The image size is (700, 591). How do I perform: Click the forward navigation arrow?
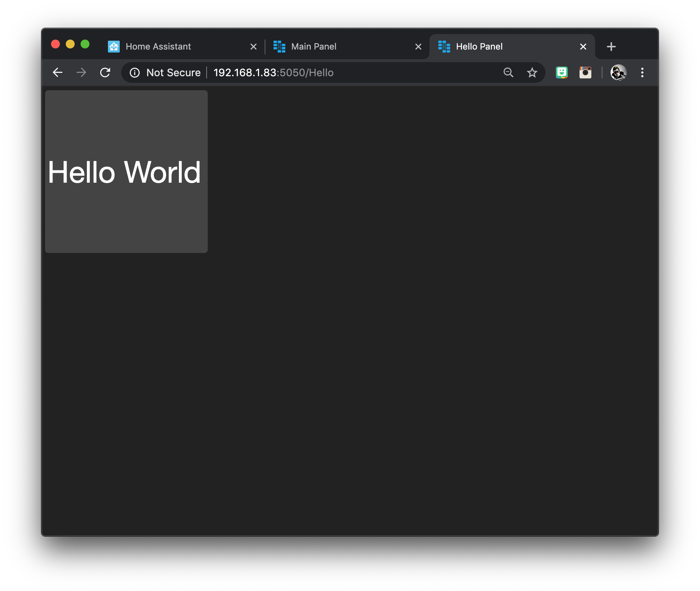point(81,72)
